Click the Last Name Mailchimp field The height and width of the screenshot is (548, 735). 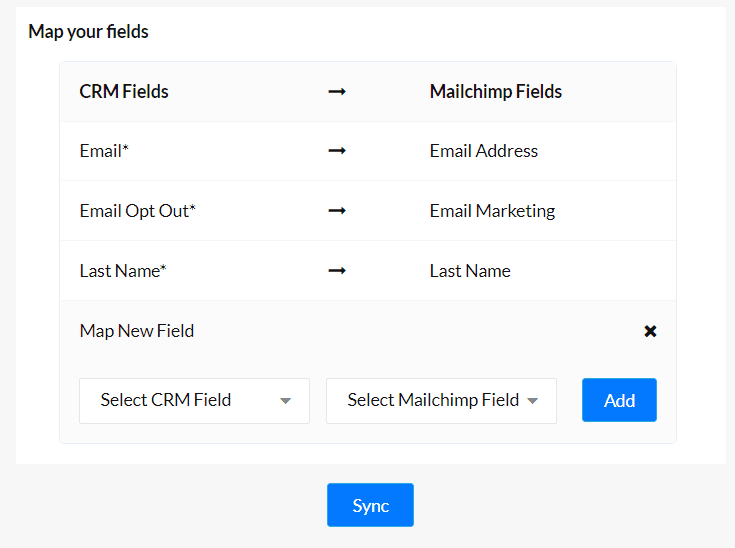[x=470, y=271]
